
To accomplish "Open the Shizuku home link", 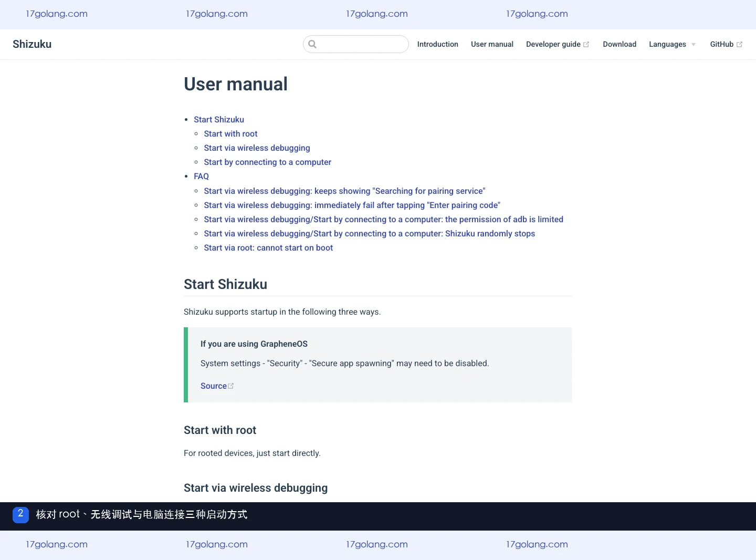I will pos(32,44).
